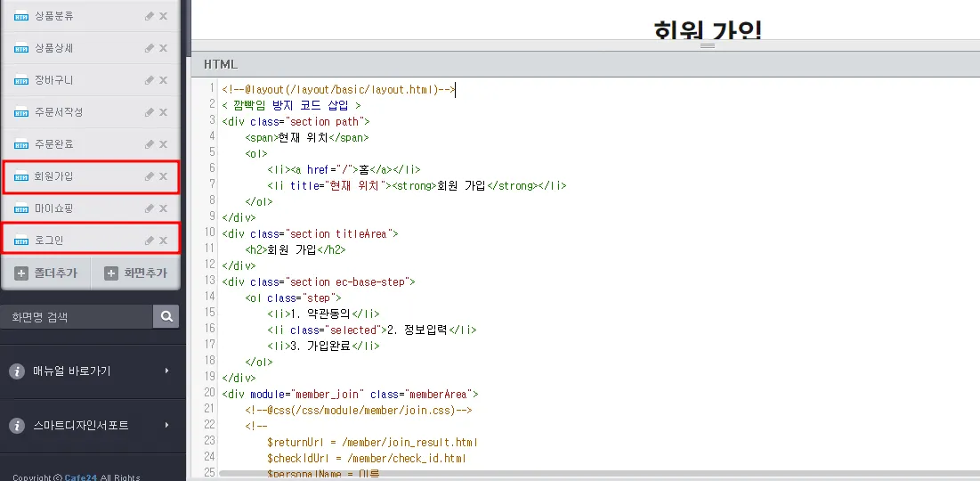Viewport: 980px width, 481px height.
Task: Open the 주문서작성 screen item
Action: (x=59, y=112)
